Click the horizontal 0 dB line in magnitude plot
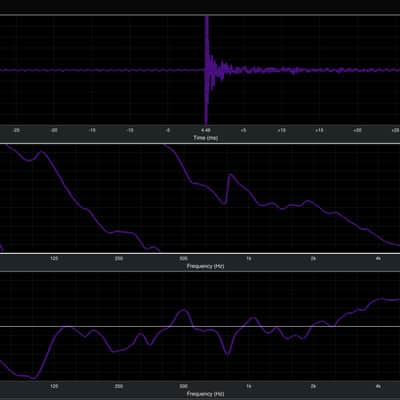The height and width of the screenshot is (400, 400). tap(200, 326)
